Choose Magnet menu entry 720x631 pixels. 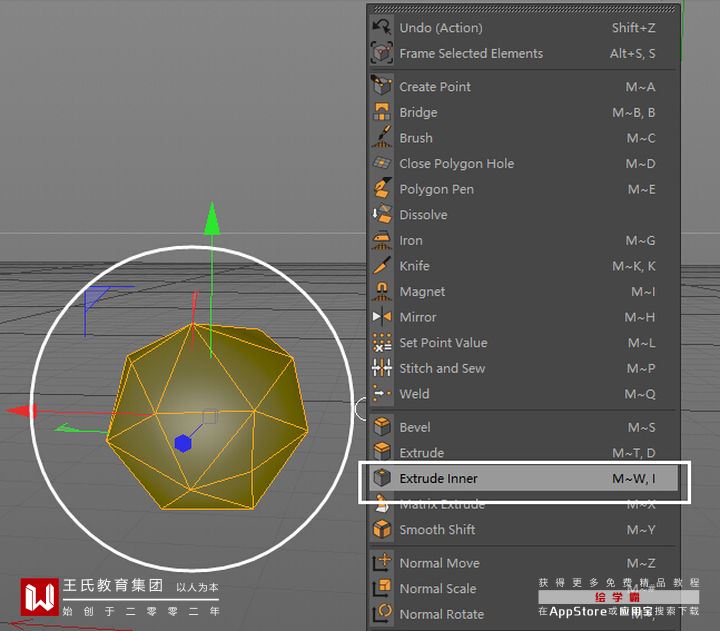pos(523,292)
